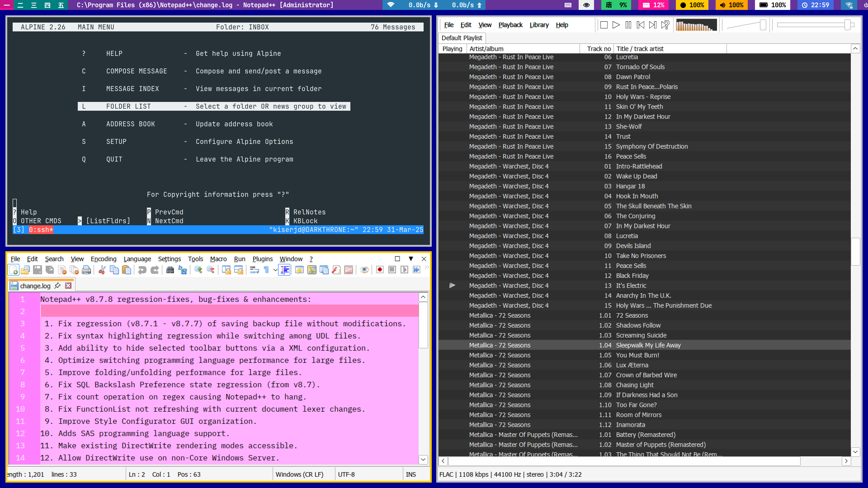Play back the recorded macro icon
Screen dimensions: 868x488
pos(404,270)
